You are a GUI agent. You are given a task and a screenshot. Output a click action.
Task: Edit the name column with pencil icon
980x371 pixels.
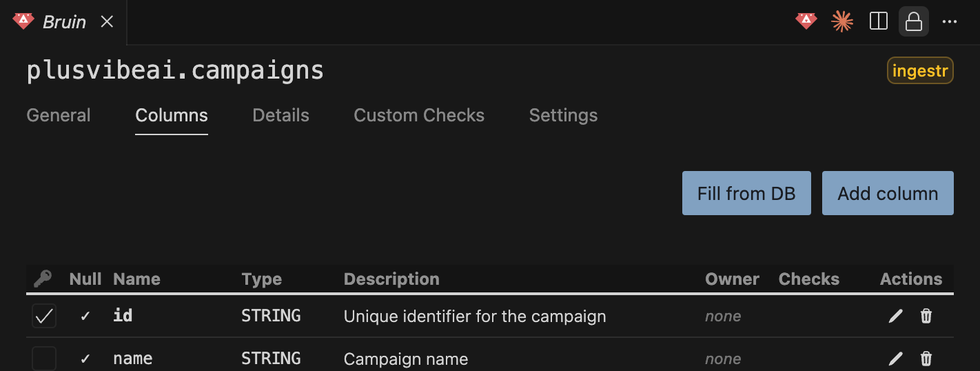pyautogui.click(x=895, y=359)
